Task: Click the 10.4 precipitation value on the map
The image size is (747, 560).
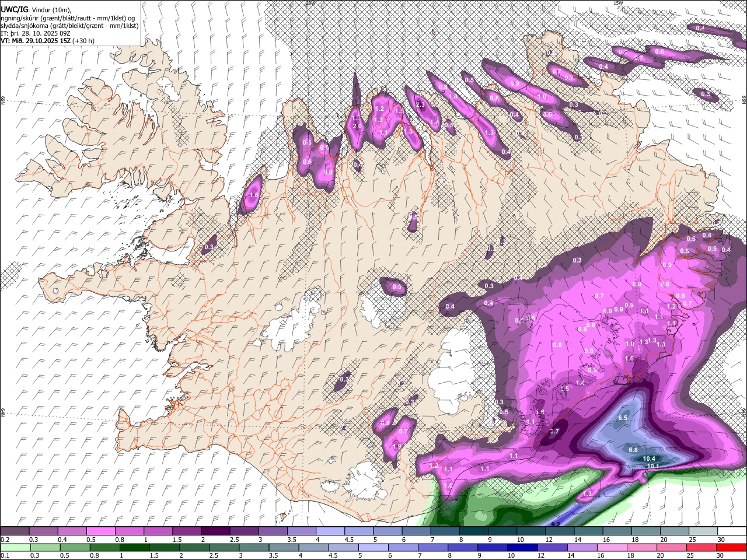Action: (x=650, y=459)
